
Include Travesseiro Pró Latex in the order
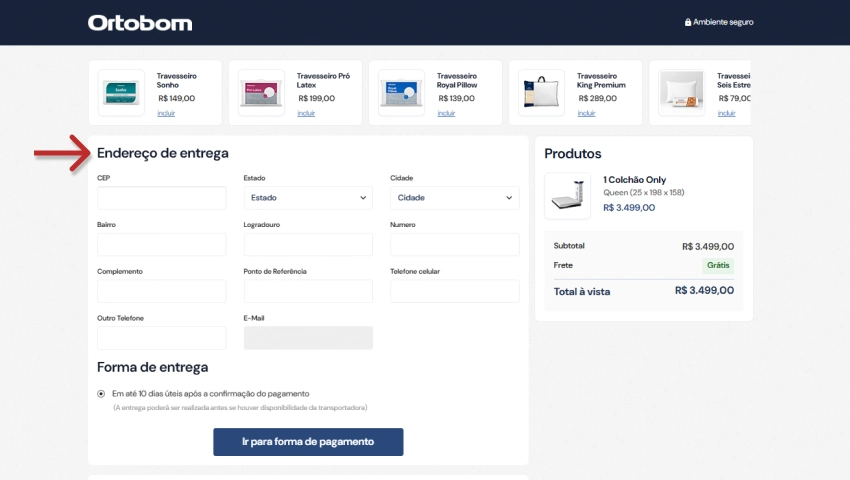(x=306, y=113)
